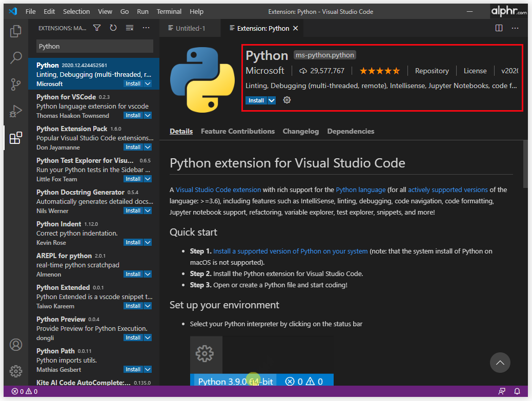Expand Install dropdown for Python Indent
Image resolution: width=532 pixels, height=401 pixels.
click(x=148, y=242)
